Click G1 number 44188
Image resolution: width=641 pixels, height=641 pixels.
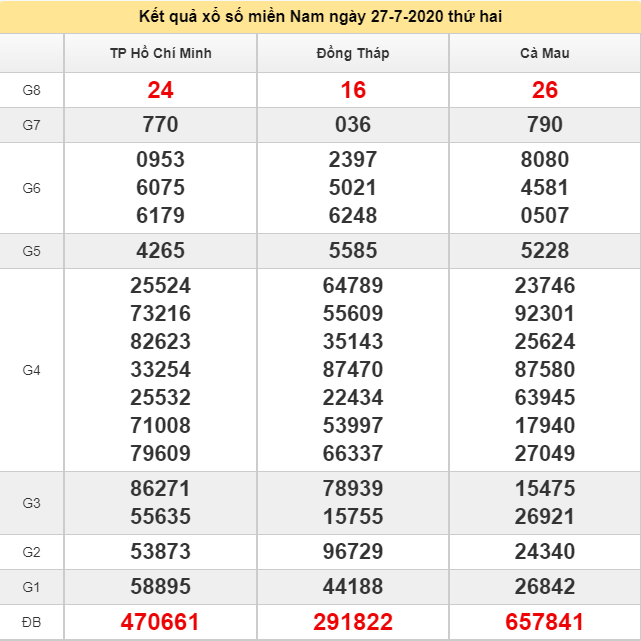pos(353,586)
